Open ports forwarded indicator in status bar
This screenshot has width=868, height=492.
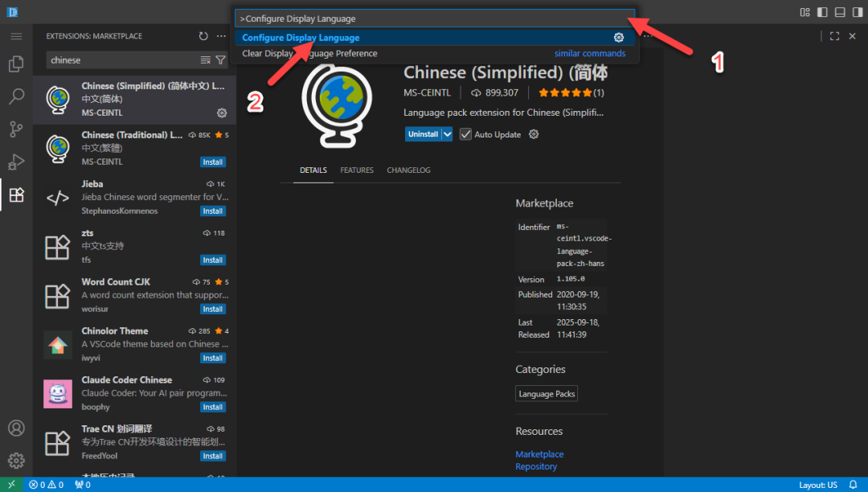click(83, 485)
